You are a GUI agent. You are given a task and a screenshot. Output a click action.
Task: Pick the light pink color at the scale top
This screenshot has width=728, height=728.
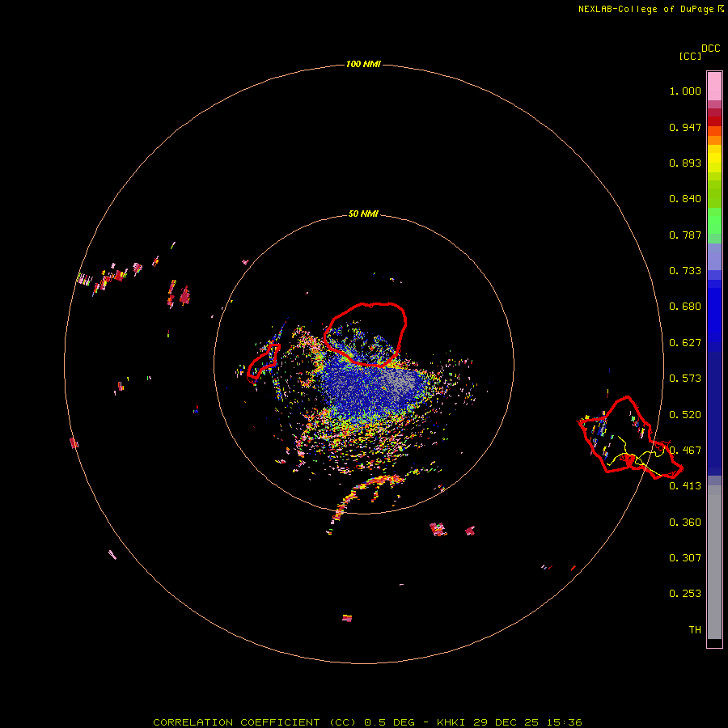(714, 87)
